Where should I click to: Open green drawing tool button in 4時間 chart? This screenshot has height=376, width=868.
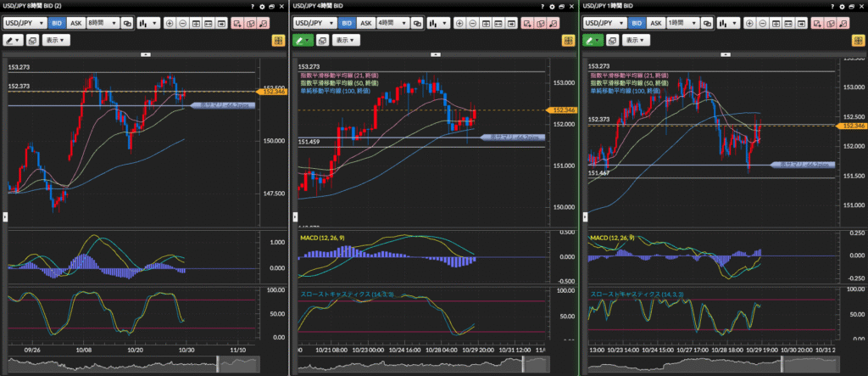(x=303, y=40)
